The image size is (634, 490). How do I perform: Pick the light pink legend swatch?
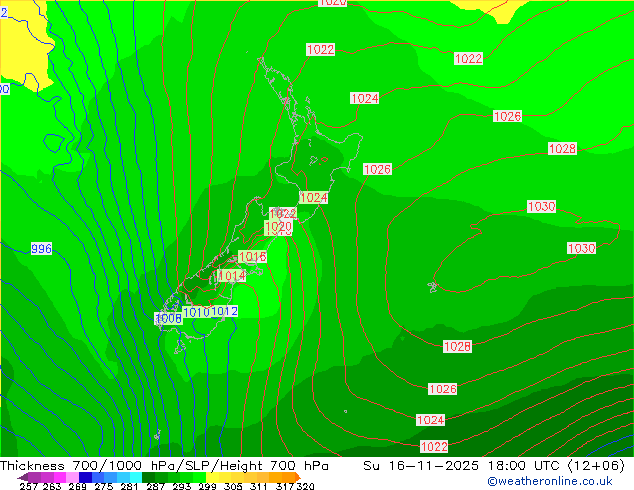click(x=72, y=477)
